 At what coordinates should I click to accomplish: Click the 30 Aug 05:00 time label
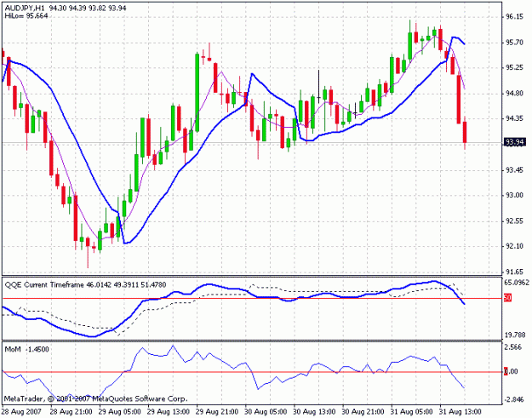click(x=266, y=412)
